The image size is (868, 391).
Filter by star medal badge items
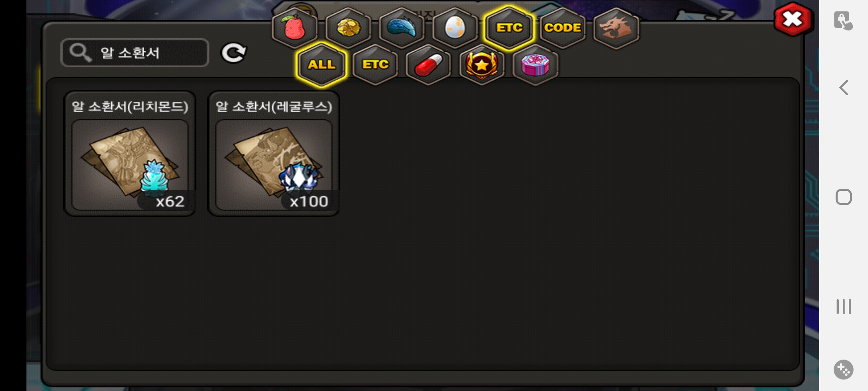tap(482, 65)
